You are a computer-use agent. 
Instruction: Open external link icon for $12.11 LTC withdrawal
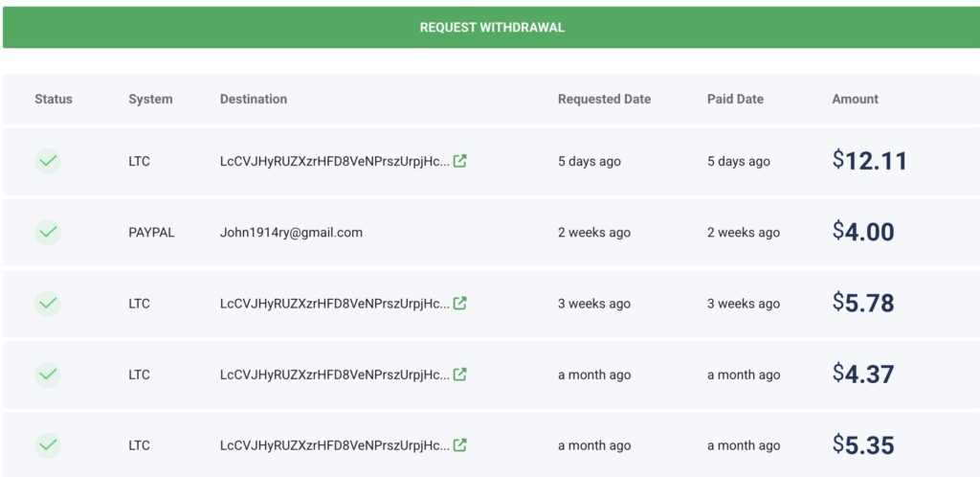click(x=460, y=161)
